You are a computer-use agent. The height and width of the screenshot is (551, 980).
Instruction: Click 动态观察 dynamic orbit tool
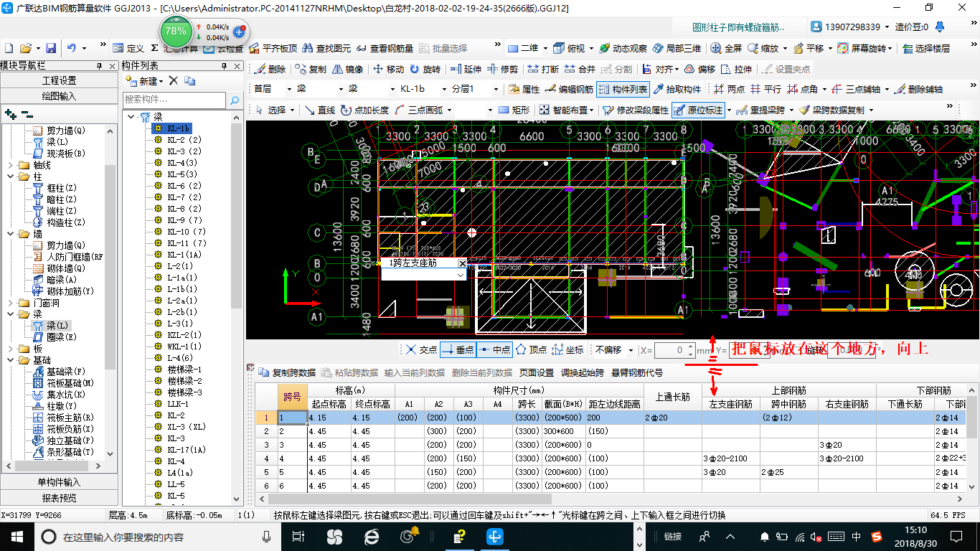coord(623,48)
